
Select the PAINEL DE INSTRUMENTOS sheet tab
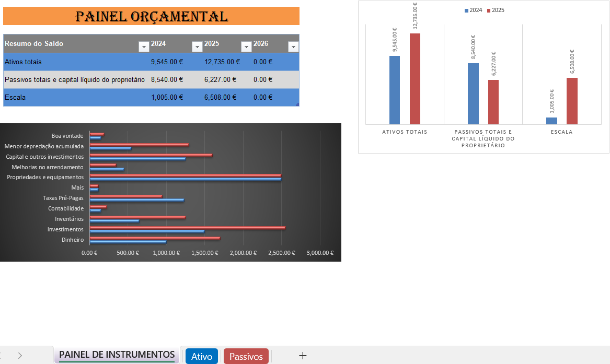[x=117, y=355]
